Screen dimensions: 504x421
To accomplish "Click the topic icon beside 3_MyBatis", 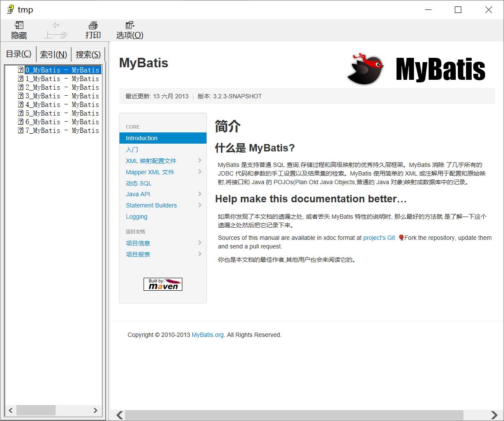I will coord(21,95).
